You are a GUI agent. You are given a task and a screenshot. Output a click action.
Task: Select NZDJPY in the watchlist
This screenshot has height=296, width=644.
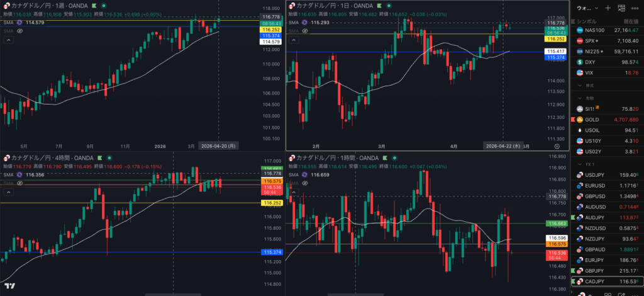point(608,239)
